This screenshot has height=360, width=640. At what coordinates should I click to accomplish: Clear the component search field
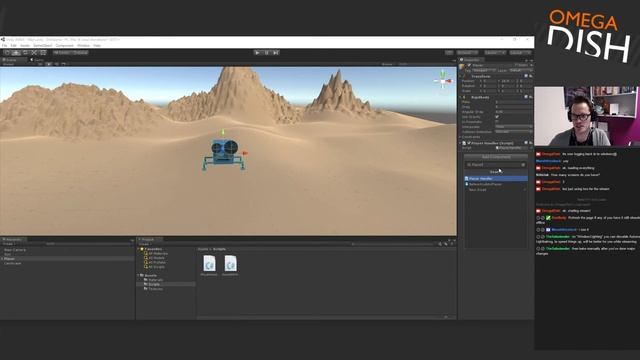[x=523, y=165]
